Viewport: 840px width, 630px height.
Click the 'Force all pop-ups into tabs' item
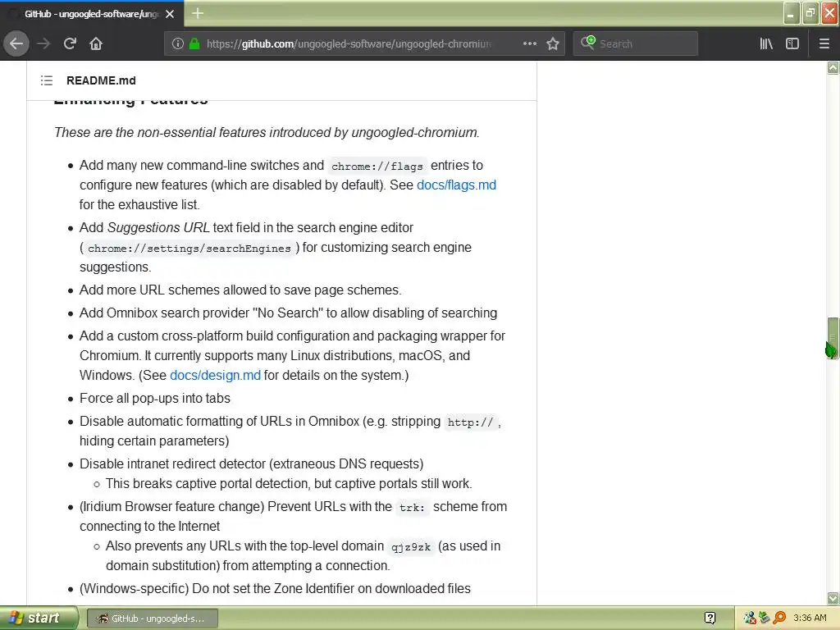click(155, 398)
